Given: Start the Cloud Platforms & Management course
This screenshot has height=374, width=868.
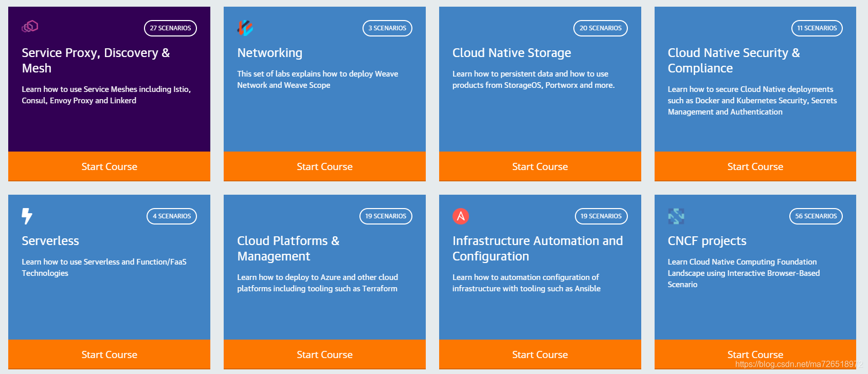Looking at the screenshot, I should point(324,354).
